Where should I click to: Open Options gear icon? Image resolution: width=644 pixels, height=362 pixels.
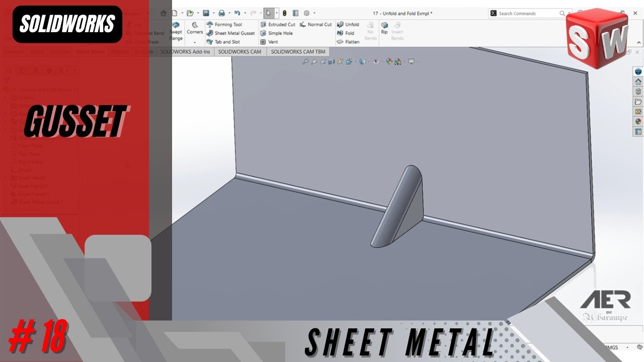pyautogui.click(x=306, y=13)
